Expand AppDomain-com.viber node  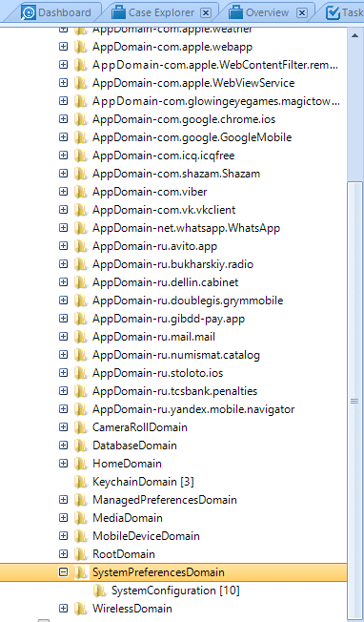point(63,192)
